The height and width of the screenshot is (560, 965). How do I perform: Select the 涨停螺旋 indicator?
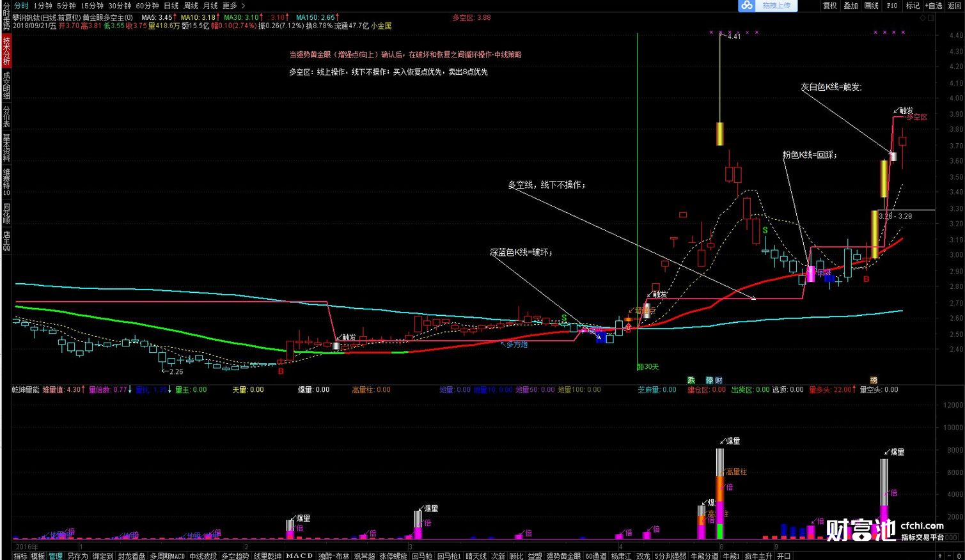point(393,556)
